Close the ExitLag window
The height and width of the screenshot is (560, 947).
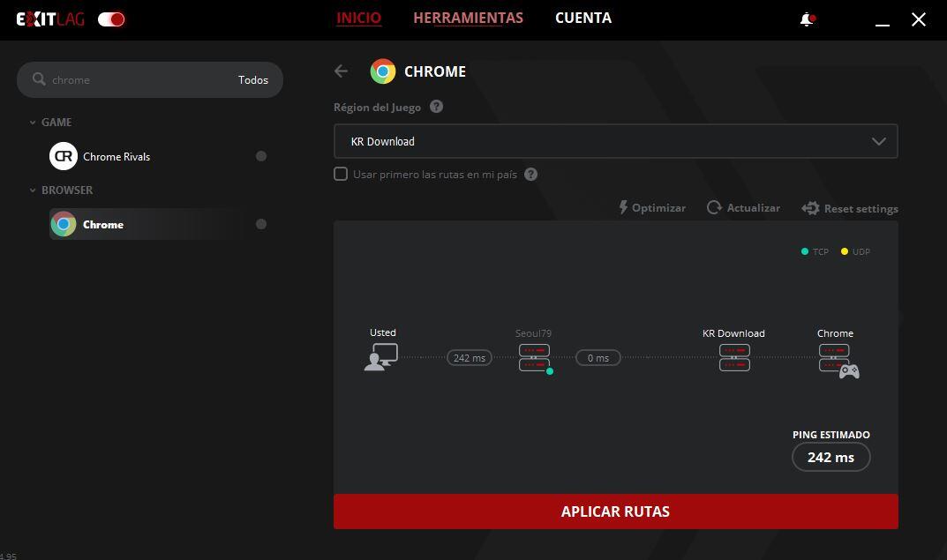919,20
